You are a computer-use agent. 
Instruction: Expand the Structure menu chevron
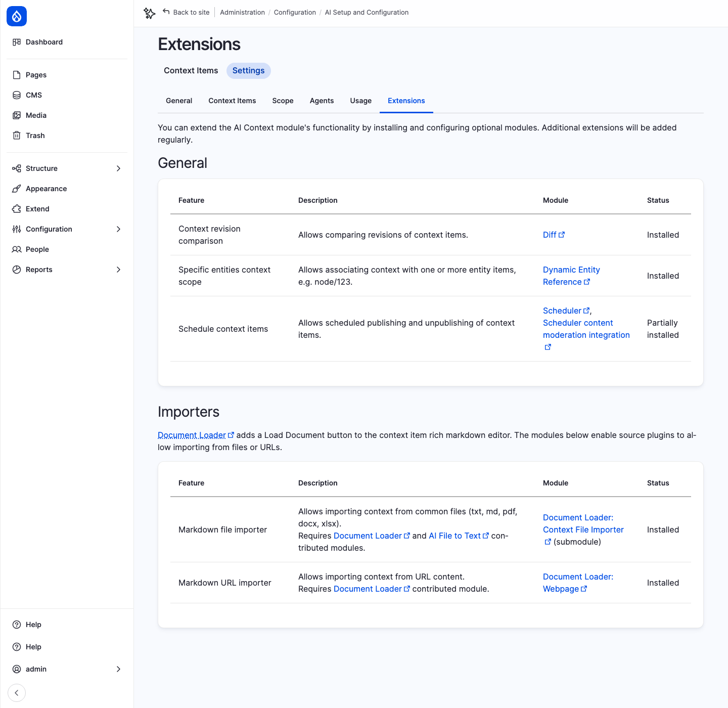click(118, 168)
